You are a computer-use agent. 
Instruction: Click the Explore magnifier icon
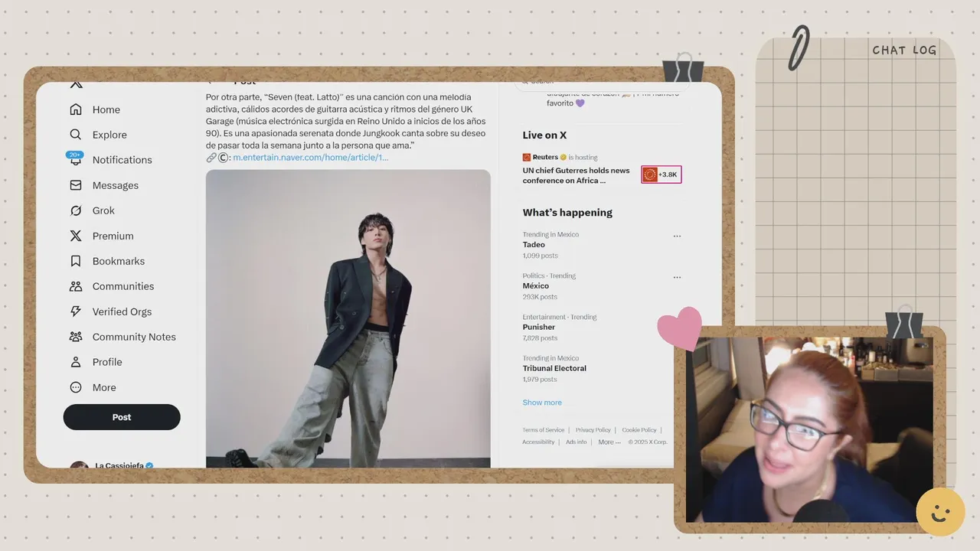(76, 135)
